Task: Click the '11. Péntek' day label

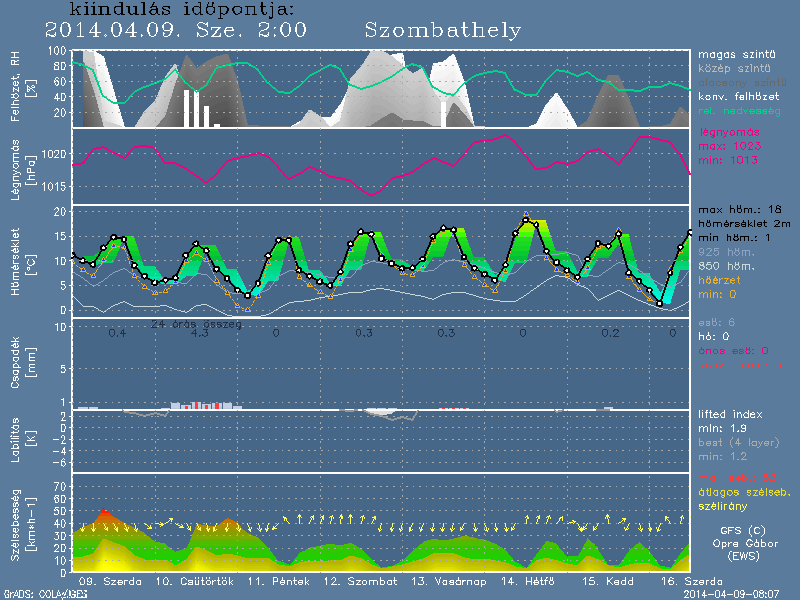Action: click(x=271, y=581)
